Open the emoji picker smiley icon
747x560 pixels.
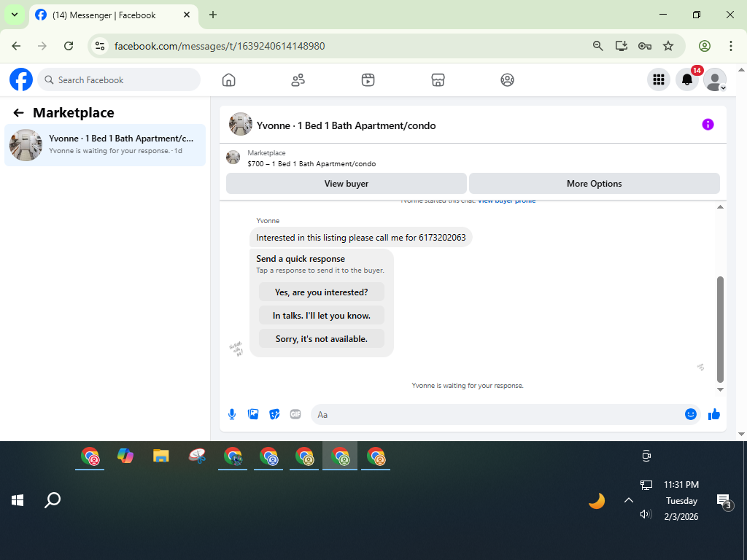[x=691, y=414]
